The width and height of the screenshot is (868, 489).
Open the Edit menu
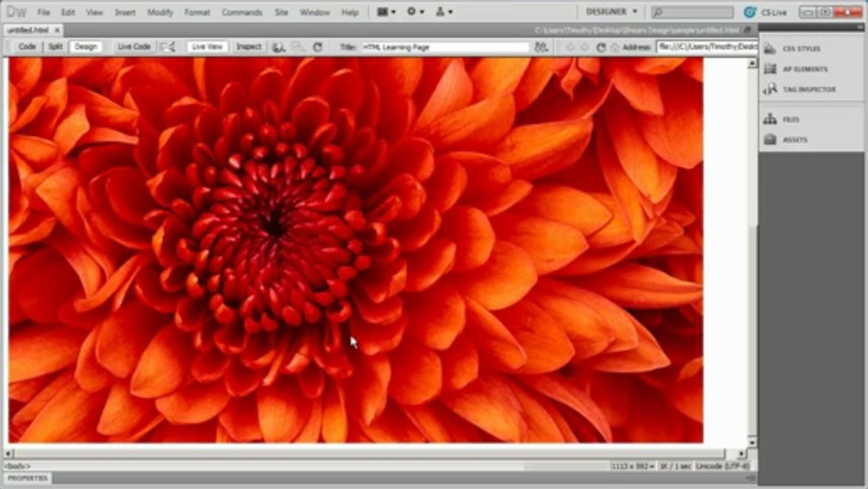pyautogui.click(x=68, y=12)
